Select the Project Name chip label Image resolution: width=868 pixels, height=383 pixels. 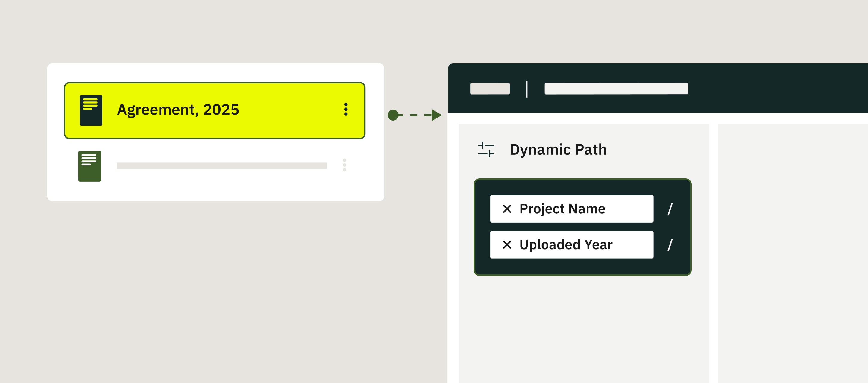pos(562,209)
